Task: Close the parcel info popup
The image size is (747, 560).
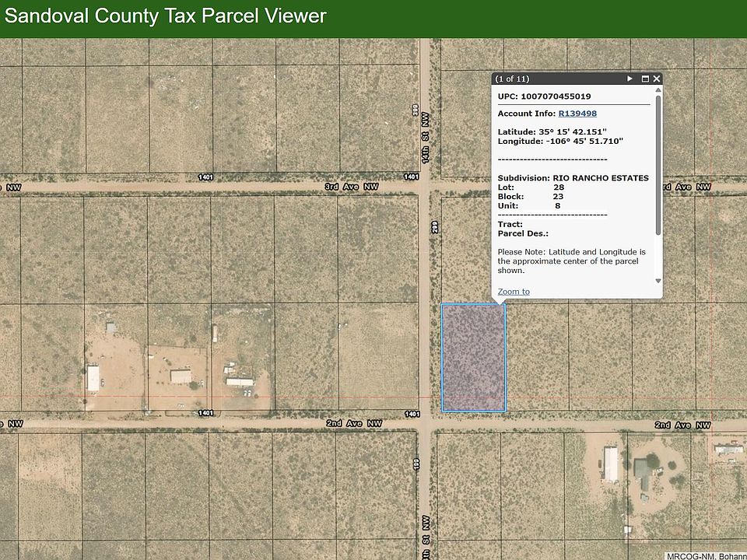Action: pyautogui.click(x=657, y=79)
